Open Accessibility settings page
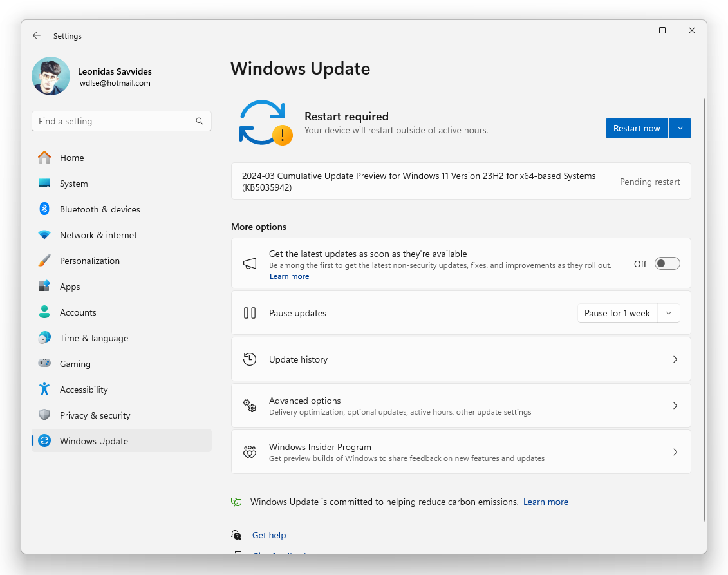 (122, 390)
